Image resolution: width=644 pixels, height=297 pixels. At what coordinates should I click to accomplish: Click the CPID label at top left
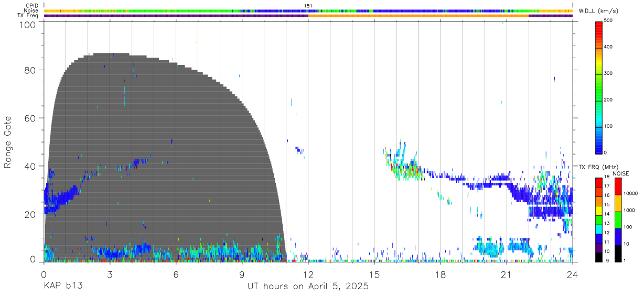click(x=31, y=6)
